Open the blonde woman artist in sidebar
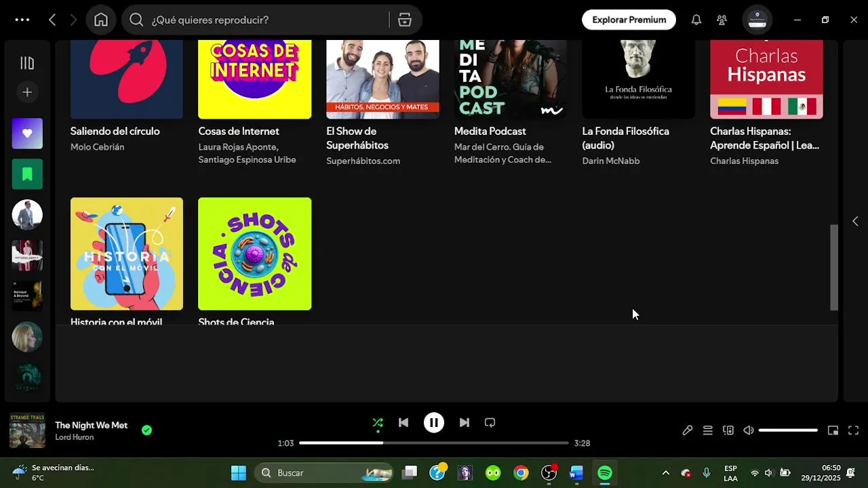This screenshot has width=868, height=488. point(27,337)
